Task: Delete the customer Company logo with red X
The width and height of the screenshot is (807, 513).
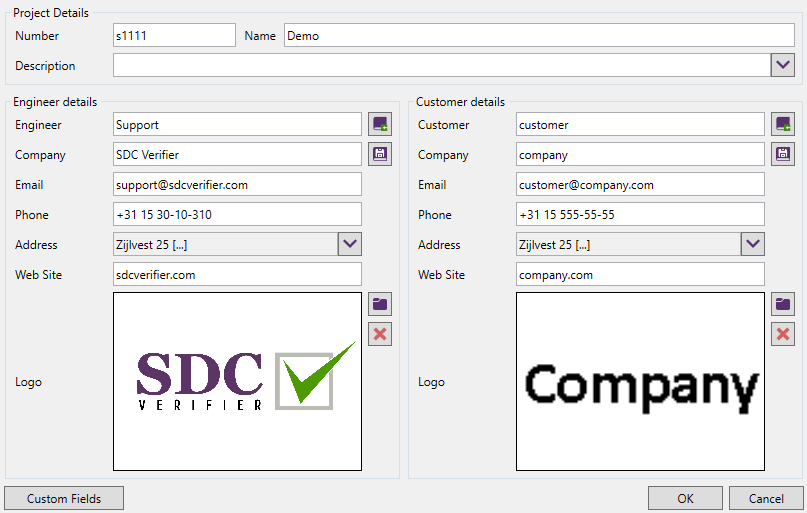Action: point(783,334)
